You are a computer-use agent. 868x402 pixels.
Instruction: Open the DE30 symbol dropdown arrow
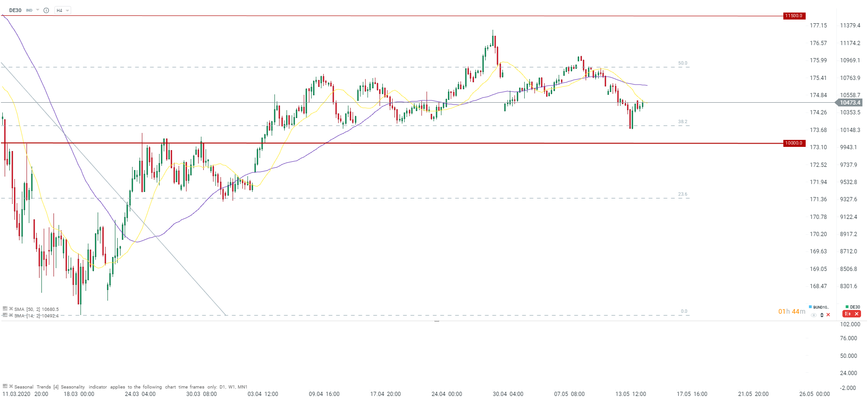38,10
